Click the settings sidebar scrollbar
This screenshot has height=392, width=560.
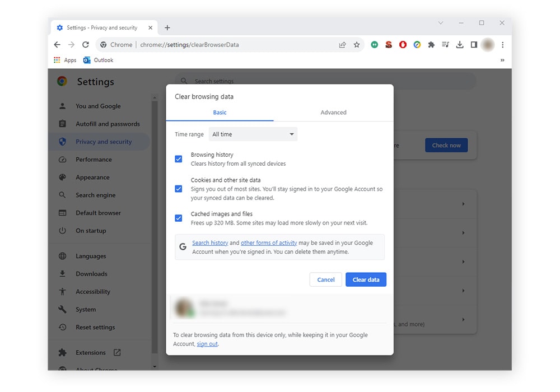155,224
